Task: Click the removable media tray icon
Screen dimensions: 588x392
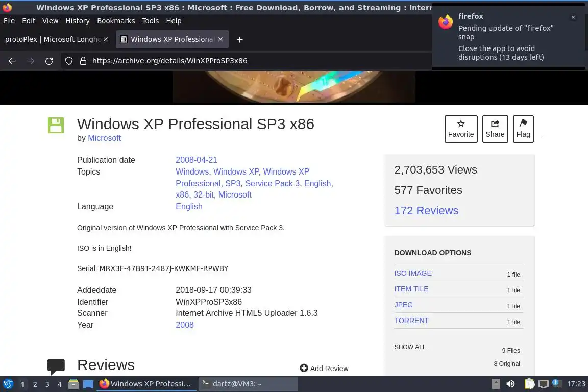Action: click(x=496, y=384)
